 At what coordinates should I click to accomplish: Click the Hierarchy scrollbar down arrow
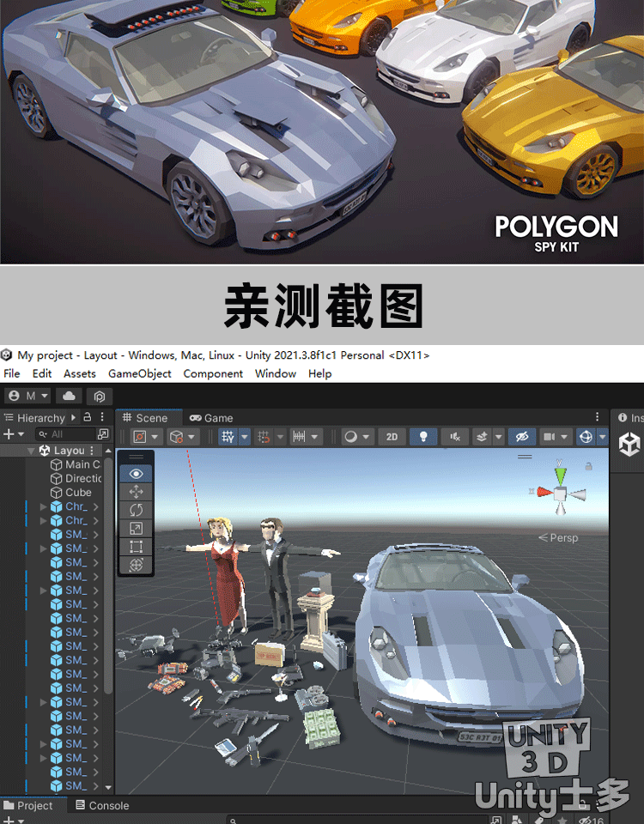[108, 787]
